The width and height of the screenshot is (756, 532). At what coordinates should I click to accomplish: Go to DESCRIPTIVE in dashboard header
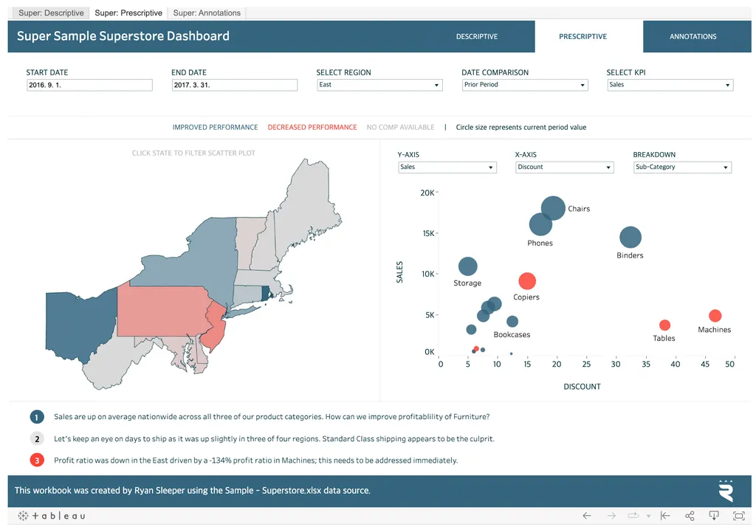pyautogui.click(x=477, y=37)
